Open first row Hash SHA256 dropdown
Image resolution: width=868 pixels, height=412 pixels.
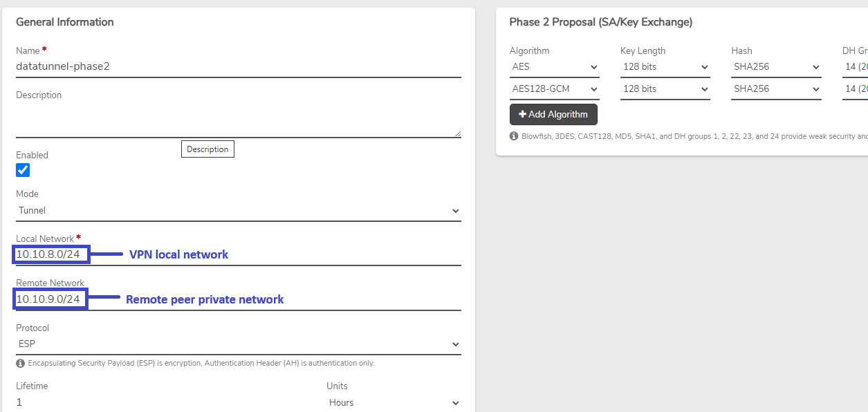pyautogui.click(x=776, y=67)
